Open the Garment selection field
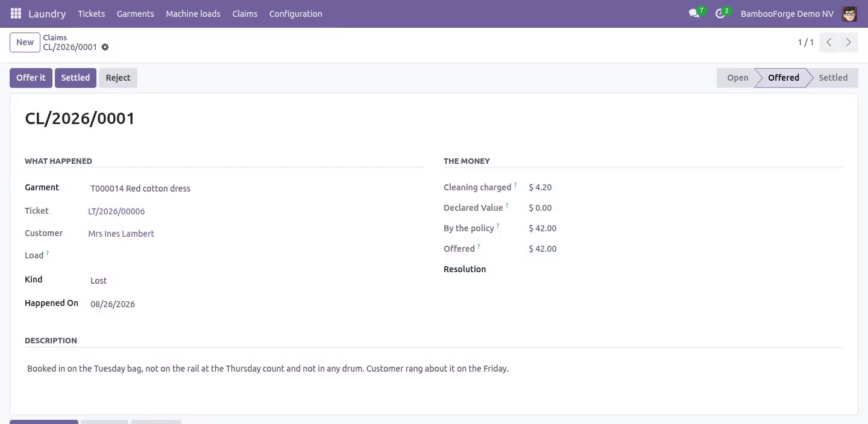This screenshot has height=424, width=868. (256, 189)
